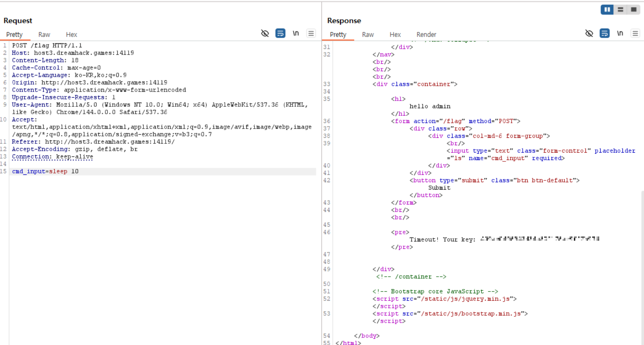Screen dimensions: 644x345
Task: Click the Host header line
Action: pyautogui.click(x=73, y=53)
